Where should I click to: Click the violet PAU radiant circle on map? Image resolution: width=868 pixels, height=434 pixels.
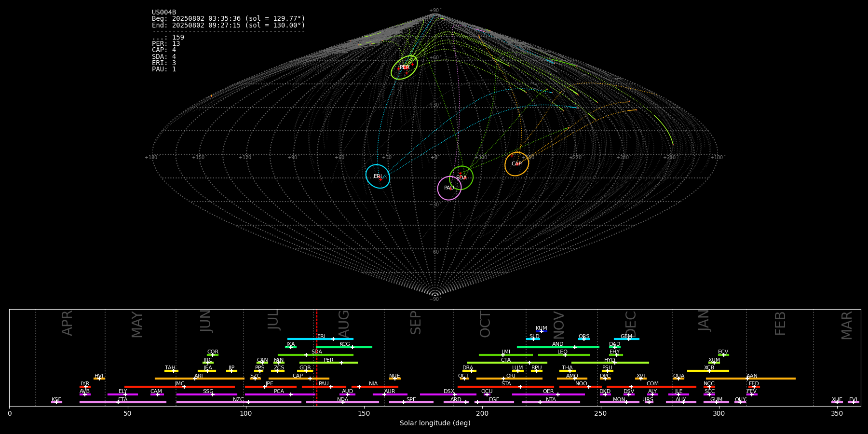coord(449,188)
